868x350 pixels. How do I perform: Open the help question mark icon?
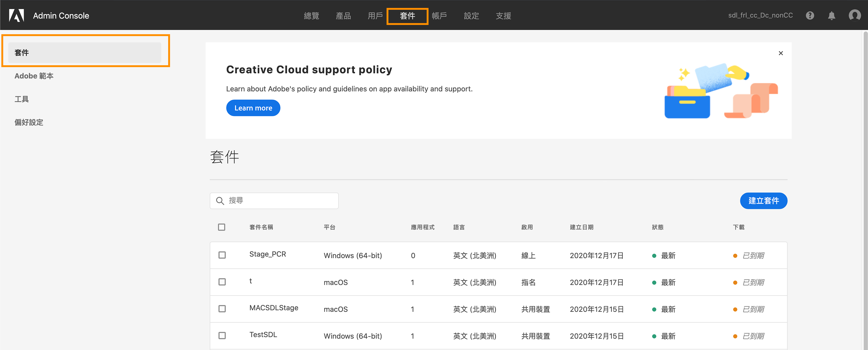(x=810, y=16)
